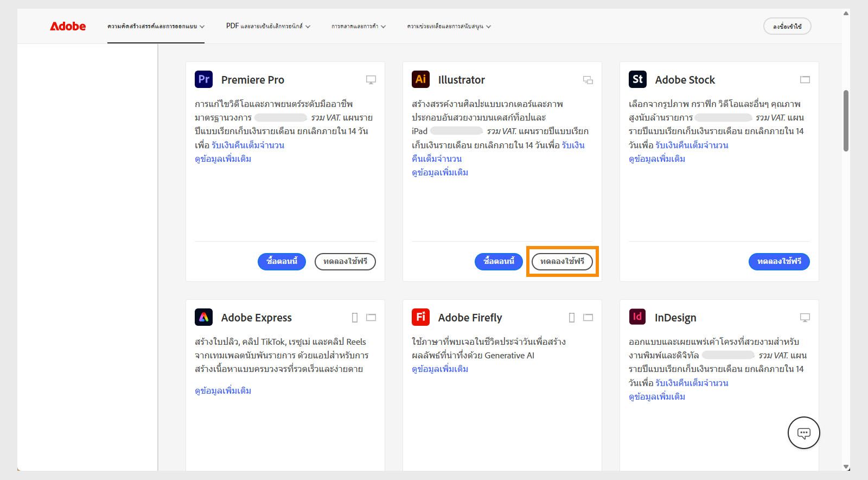
Task: Click the InDesign Id app icon
Action: 637,317
